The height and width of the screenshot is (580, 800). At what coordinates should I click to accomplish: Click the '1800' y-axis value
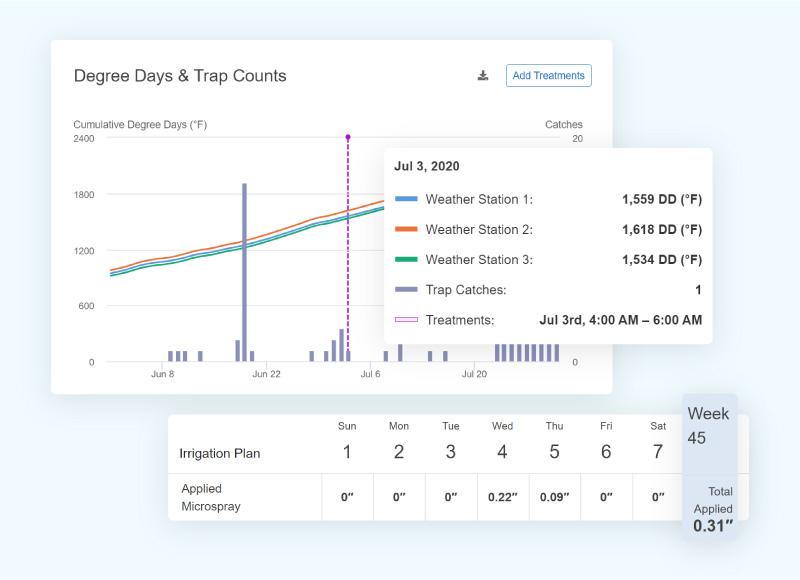click(x=84, y=194)
